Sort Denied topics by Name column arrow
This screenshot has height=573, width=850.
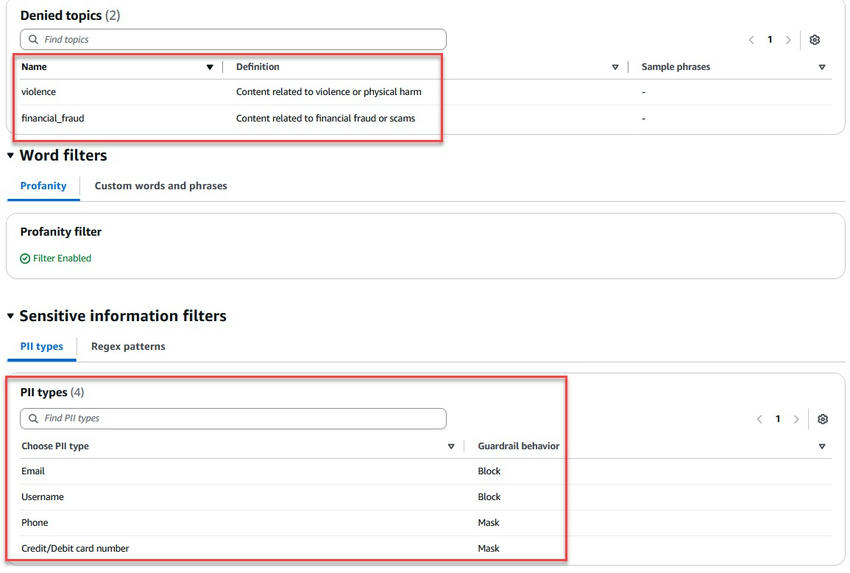(210, 68)
